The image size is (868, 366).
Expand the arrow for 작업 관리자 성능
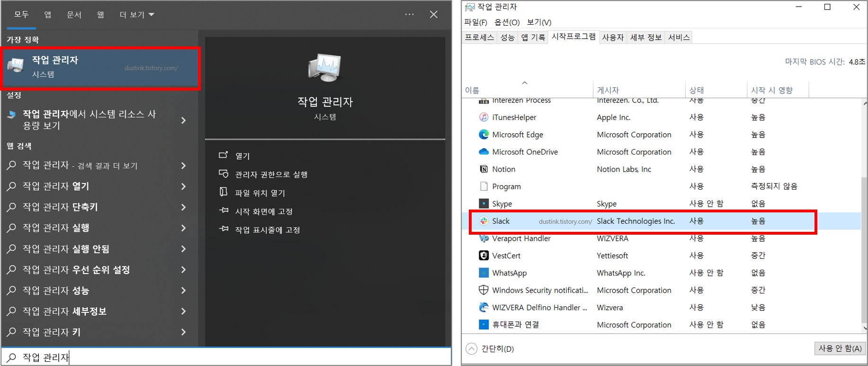(184, 291)
